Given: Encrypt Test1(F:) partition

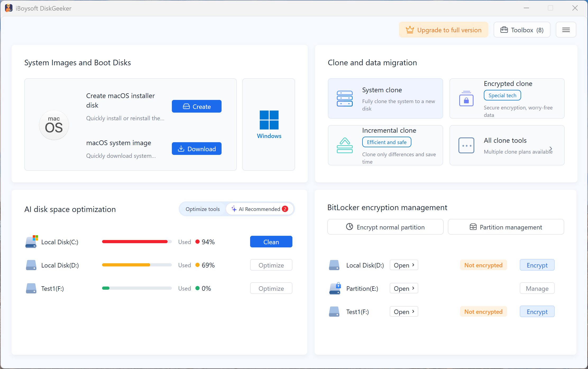Looking at the screenshot, I should (x=537, y=312).
